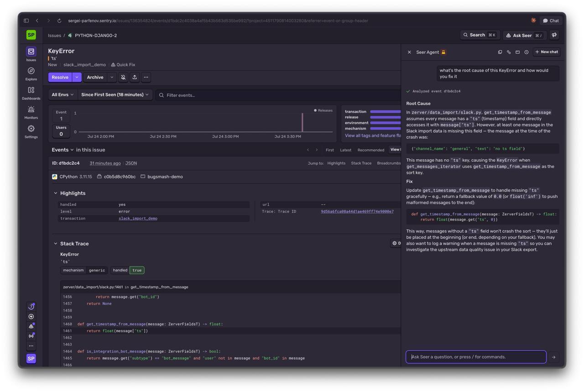Viewport: 584px width, 392px height.
Task: Share the issue with the upload icon
Action: point(135,77)
